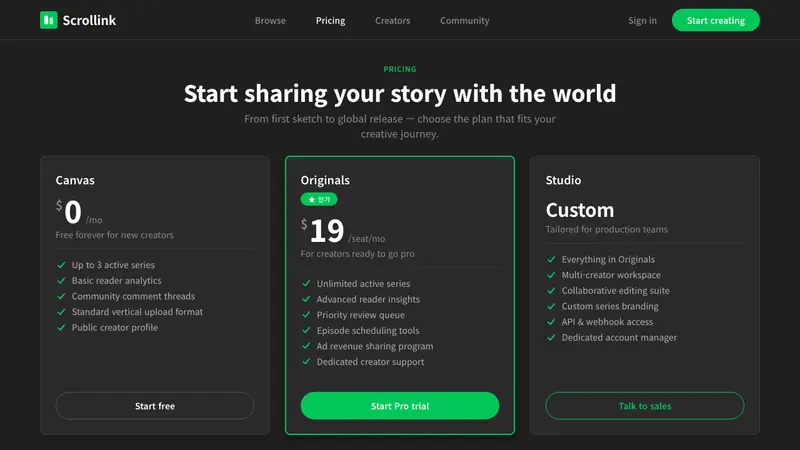Click checkmark beside Basic reader analytics
800x450 pixels.
[x=61, y=281]
